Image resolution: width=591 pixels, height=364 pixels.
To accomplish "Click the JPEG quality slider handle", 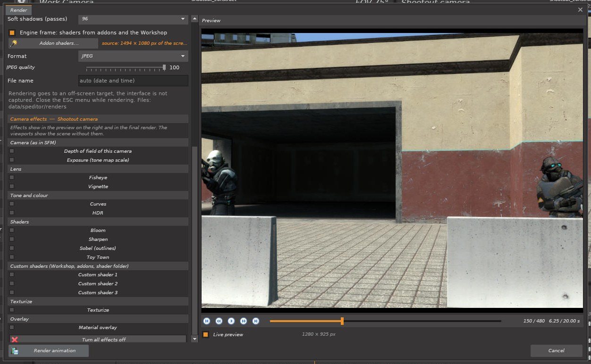I will (x=164, y=67).
